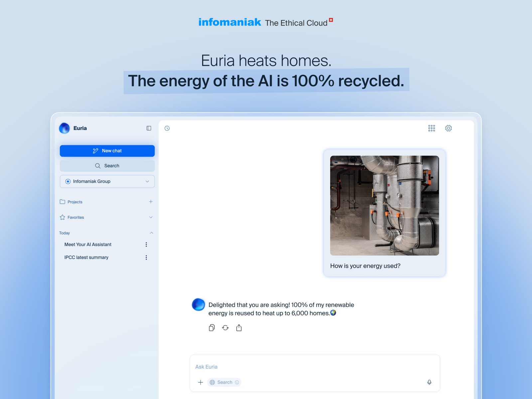Collapse the sidebar panel icon

coord(149,128)
